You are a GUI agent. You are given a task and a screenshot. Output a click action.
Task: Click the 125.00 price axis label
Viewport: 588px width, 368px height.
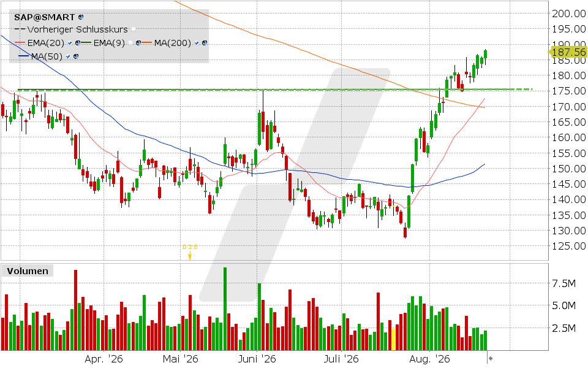pos(569,246)
